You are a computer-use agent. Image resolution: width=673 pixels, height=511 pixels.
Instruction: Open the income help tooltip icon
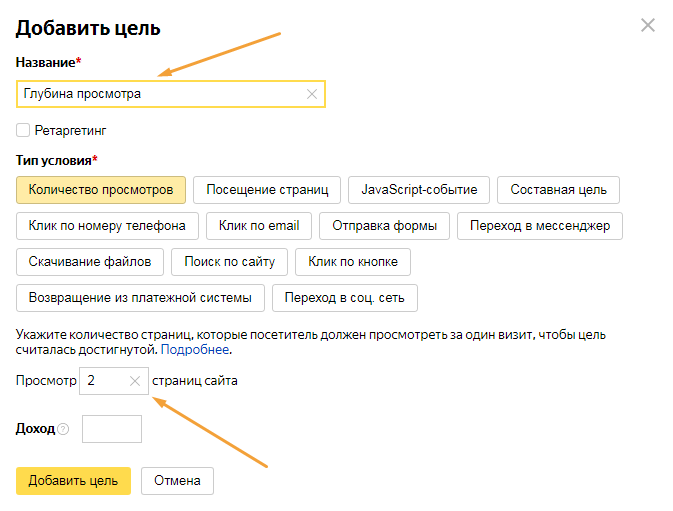pos(63,429)
